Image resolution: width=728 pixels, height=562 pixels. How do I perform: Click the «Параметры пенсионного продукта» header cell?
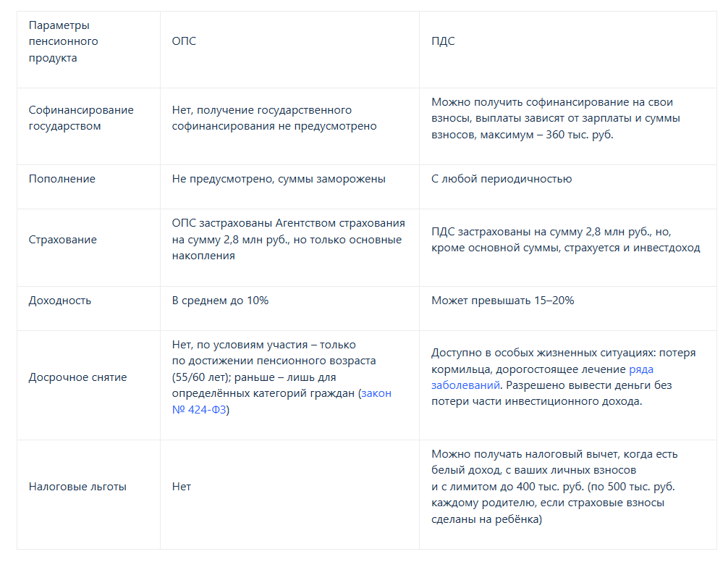(x=64, y=42)
